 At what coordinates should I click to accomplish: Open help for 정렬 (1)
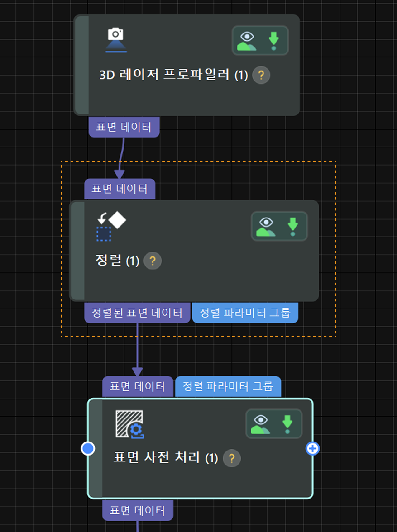click(x=153, y=261)
